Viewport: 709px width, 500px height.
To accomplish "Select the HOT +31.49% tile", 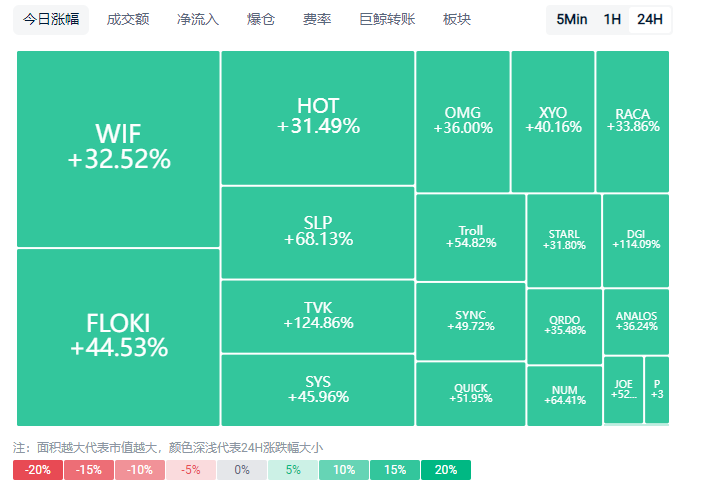I will [x=317, y=117].
